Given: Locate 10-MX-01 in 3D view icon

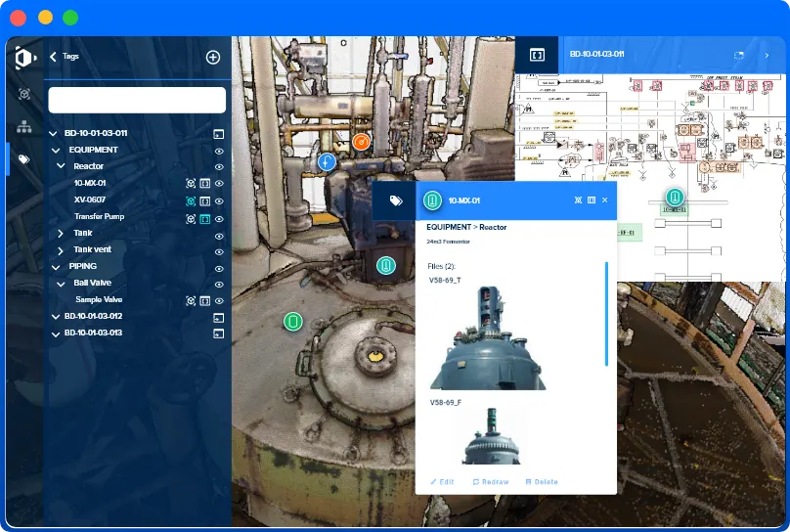Looking at the screenshot, I should [x=191, y=184].
